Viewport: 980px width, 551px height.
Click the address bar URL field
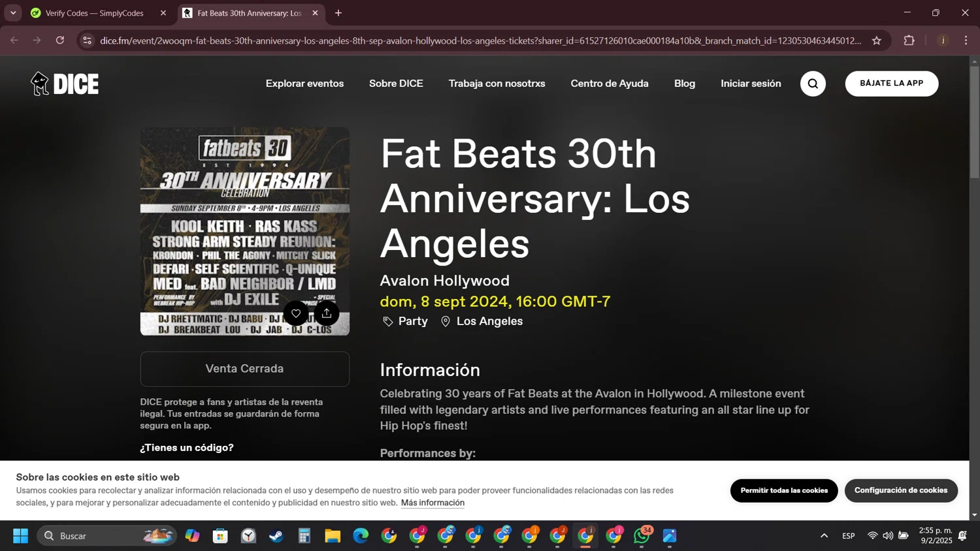(x=480, y=40)
